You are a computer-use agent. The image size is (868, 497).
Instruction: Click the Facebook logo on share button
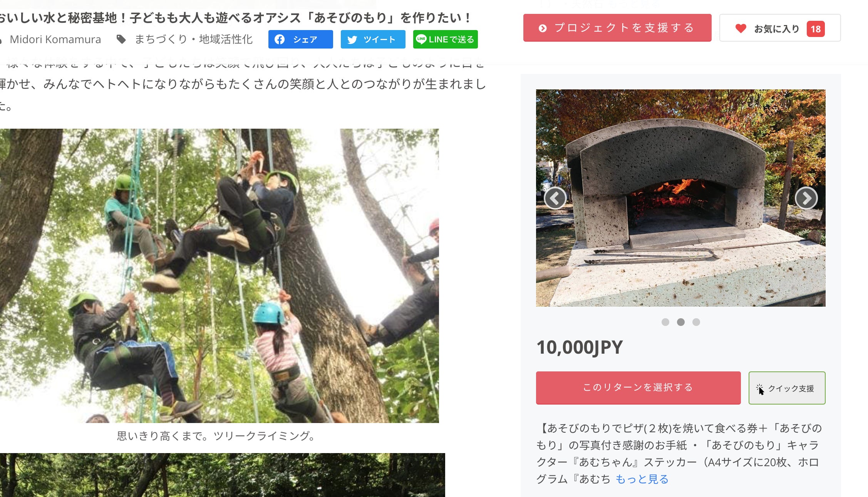tap(280, 39)
